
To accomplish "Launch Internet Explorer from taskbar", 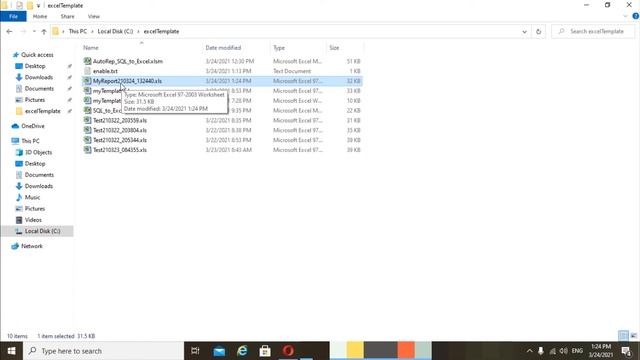I will (242, 351).
